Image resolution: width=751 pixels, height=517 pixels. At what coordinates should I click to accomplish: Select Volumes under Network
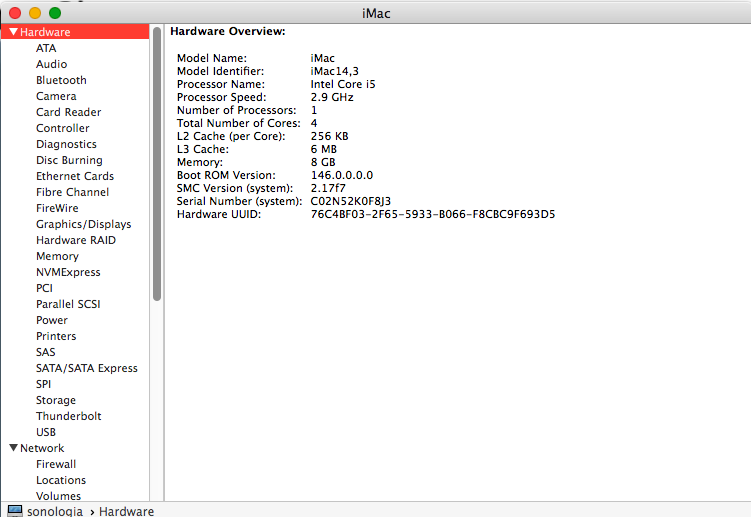[58, 495]
